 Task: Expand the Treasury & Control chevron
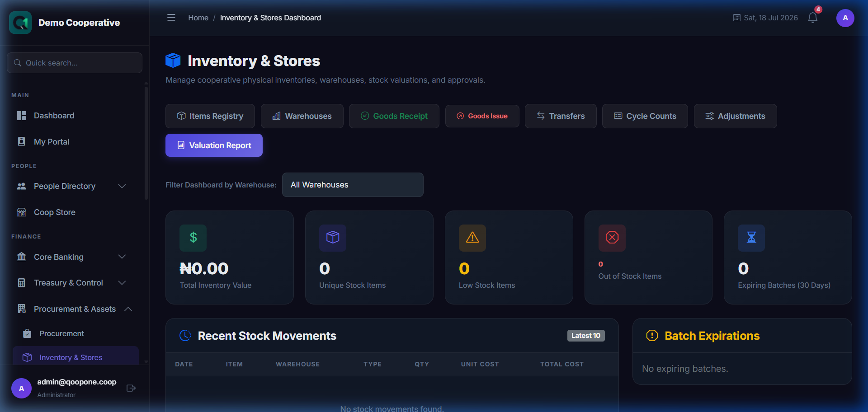[122, 283]
